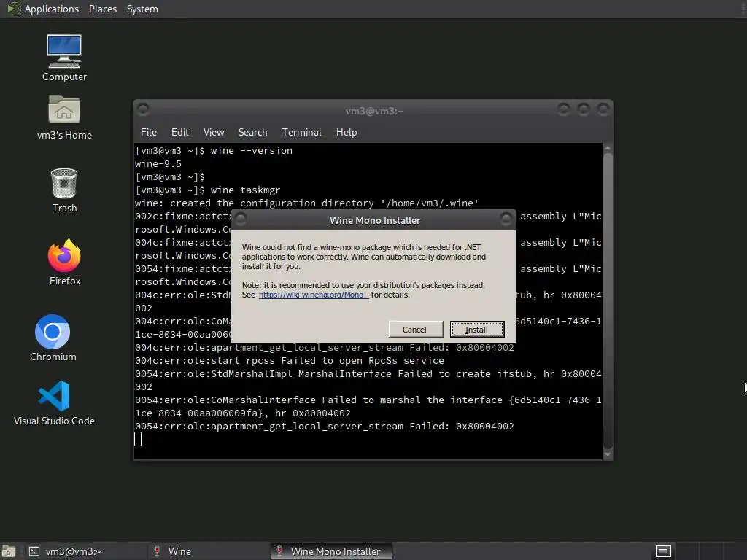Close the Wine Mono Installer dialog

pos(506,219)
